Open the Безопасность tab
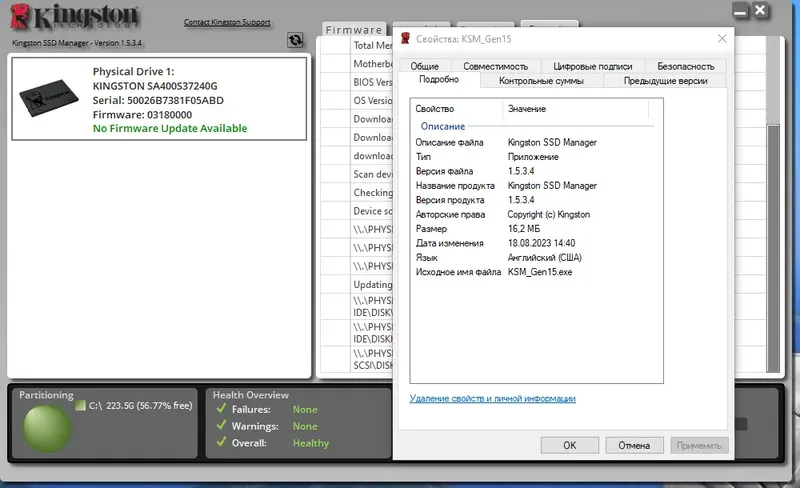The height and width of the screenshot is (488, 800). tap(686, 66)
